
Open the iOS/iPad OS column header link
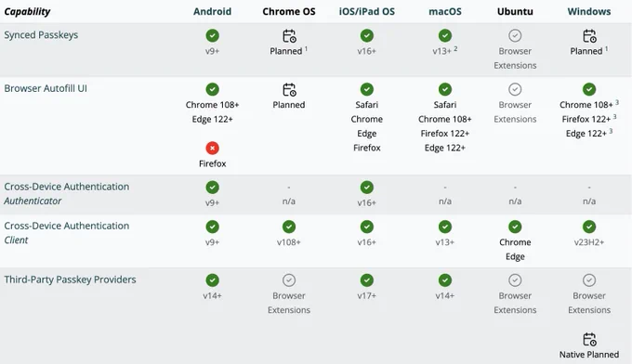click(366, 11)
